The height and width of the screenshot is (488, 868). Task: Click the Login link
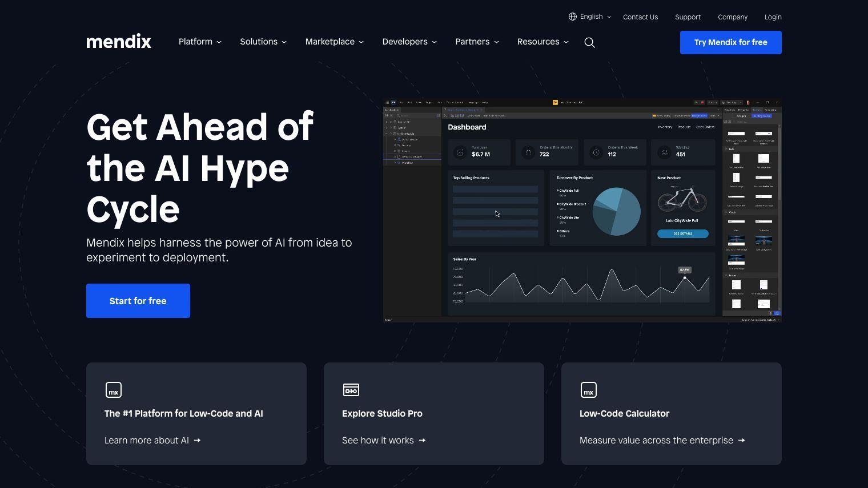coord(773,17)
